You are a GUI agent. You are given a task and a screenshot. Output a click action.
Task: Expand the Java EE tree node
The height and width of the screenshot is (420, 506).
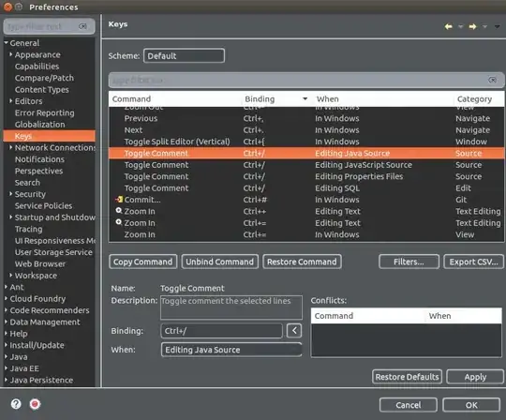tap(7, 368)
